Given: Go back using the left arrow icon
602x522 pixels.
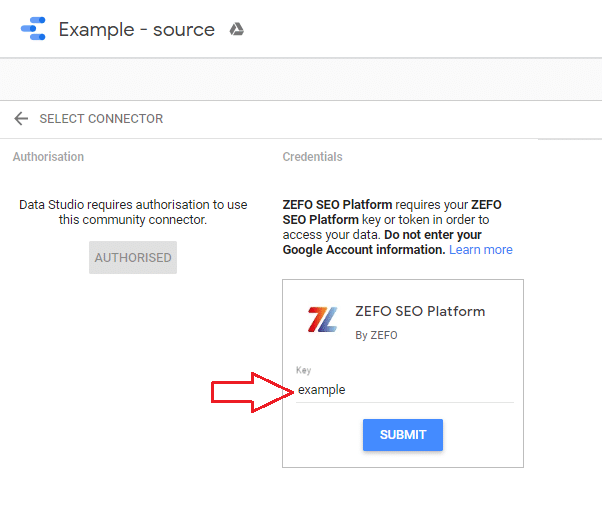Looking at the screenshot, I should [21, 119].
